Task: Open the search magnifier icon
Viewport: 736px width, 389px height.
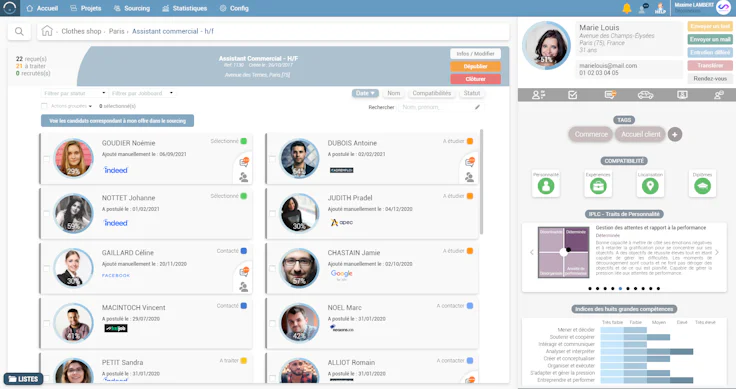Action: (19, 31)
